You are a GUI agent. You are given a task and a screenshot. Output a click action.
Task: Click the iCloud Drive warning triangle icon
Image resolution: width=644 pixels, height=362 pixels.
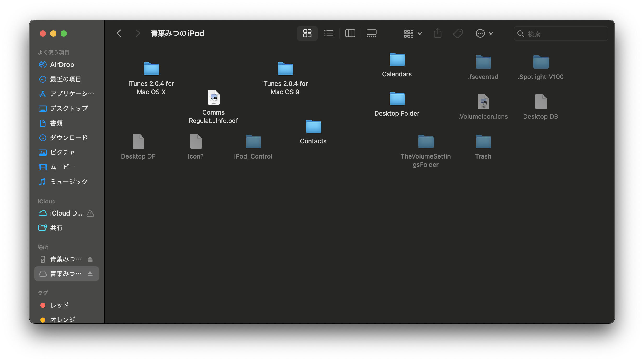90,213
